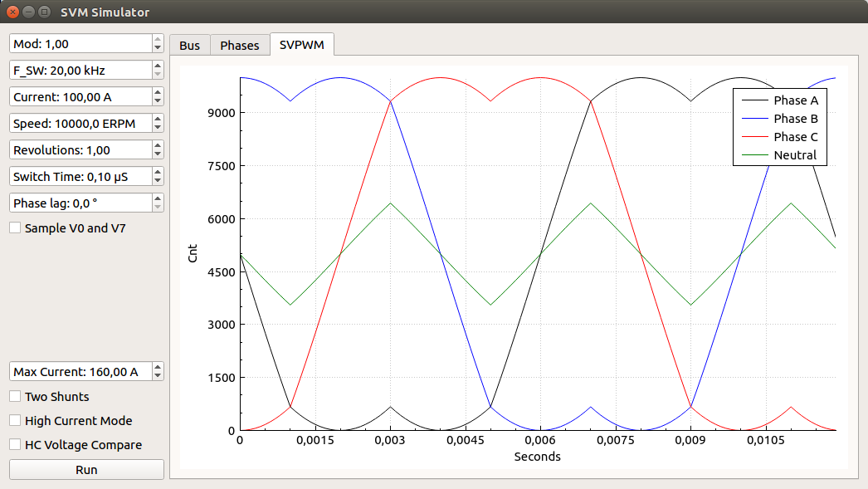This screenshot has height=489, width=868.
Task: Decrease F_SW with its down arrow
Action: pos(156,74)
